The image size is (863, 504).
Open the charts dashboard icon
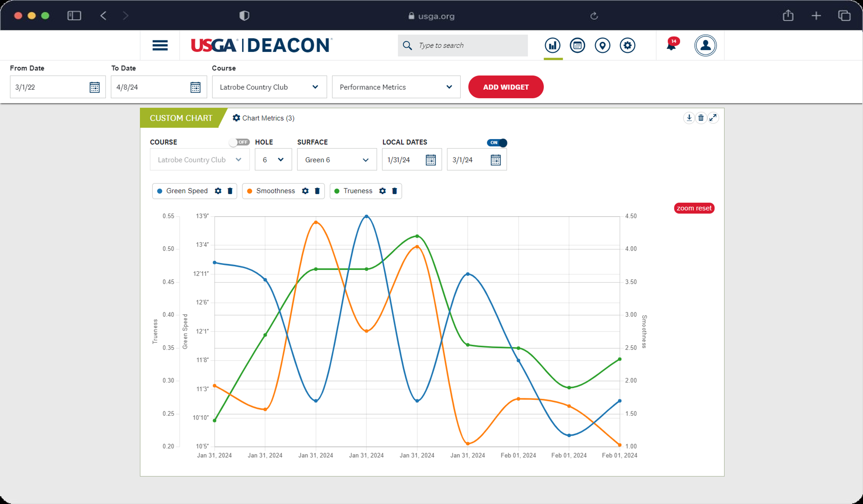click(x=552, y=45)
